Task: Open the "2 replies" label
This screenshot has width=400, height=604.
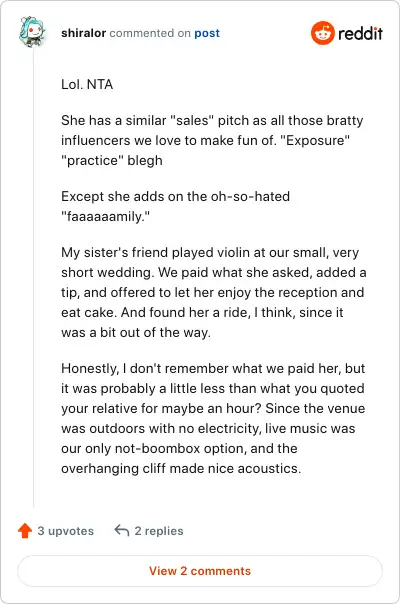Action: [159, 531]
